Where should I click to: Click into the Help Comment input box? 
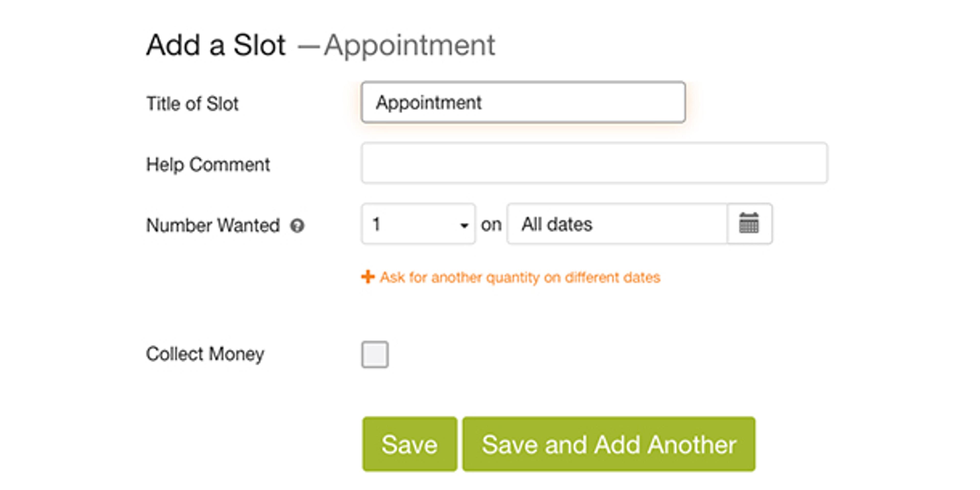point(594,163)
